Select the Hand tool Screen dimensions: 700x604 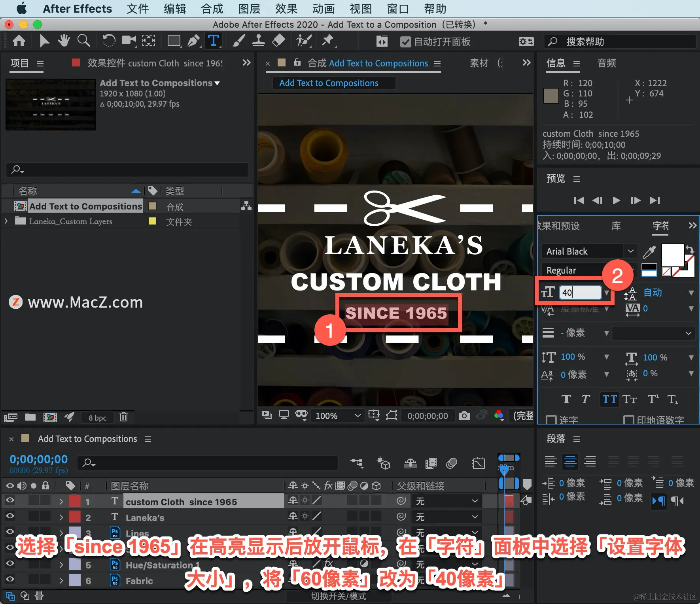(63, 41)
